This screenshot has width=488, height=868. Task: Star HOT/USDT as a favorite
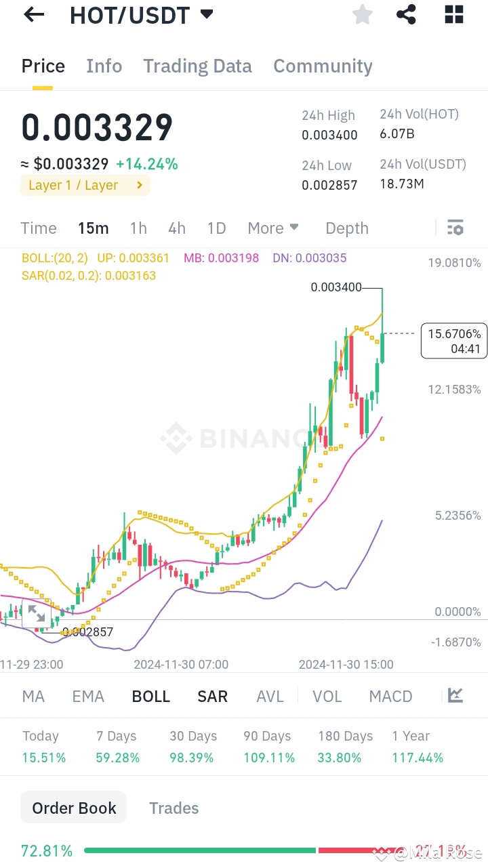click(x=362, y=14)
